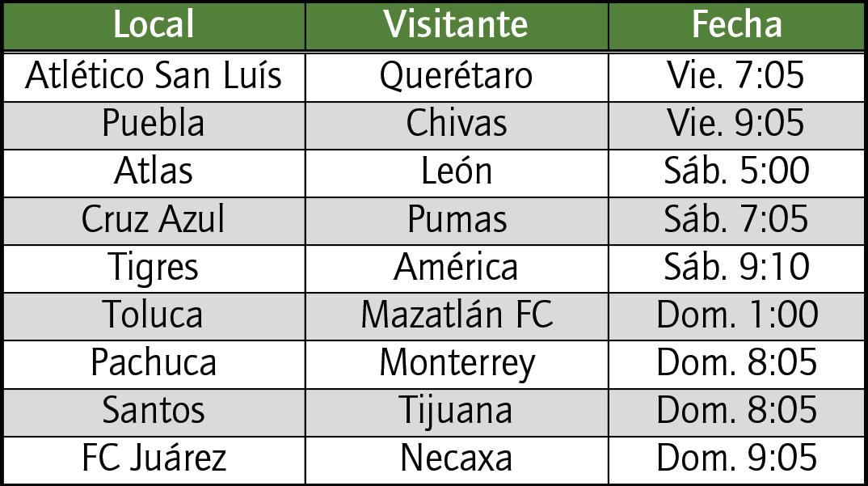
Task: Select the Atlético San Luís cell
Action: [154, 77]
